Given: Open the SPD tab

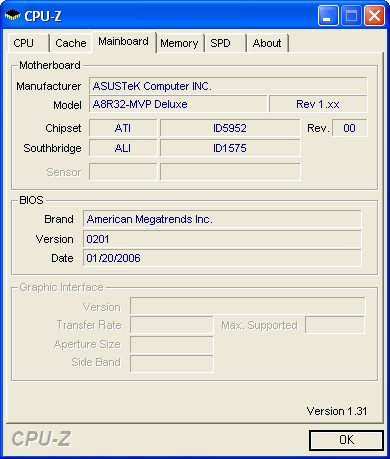Looking at the screenshot, I should [225, 43].
